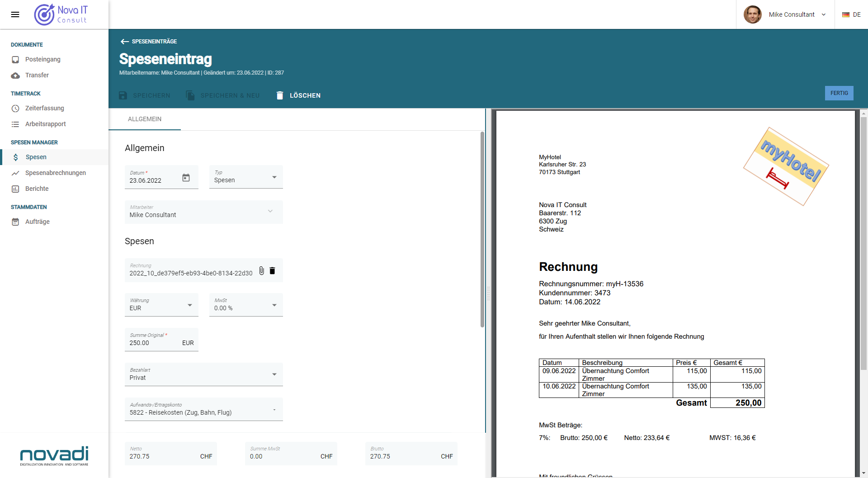Open the DE language selector
This screenshot has width=868, height=478.
(851, 14)
